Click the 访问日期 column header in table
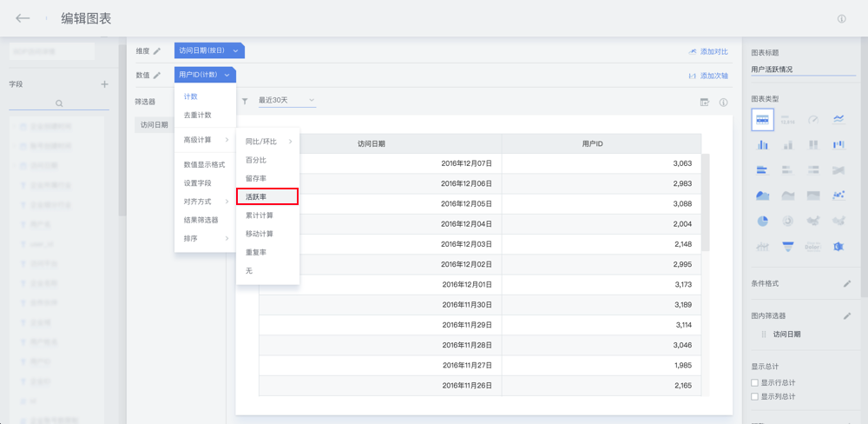The height and width of the screenshot is (424, 868). pos(372,143)
